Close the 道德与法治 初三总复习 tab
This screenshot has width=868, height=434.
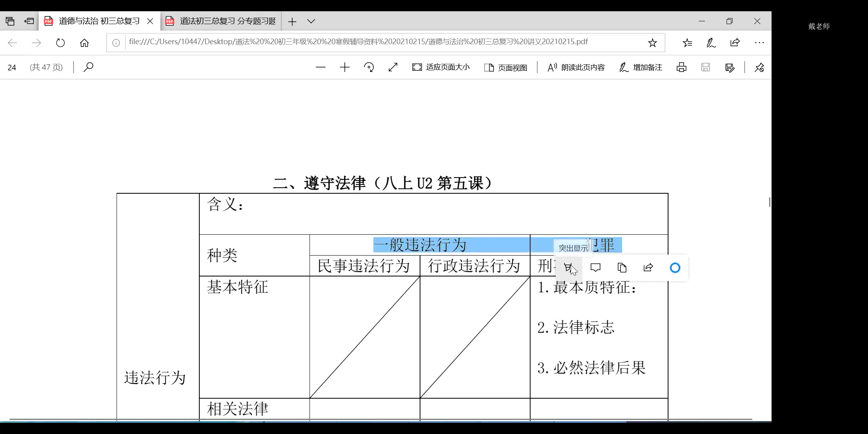pyautogui.click(x=150, y=21)
